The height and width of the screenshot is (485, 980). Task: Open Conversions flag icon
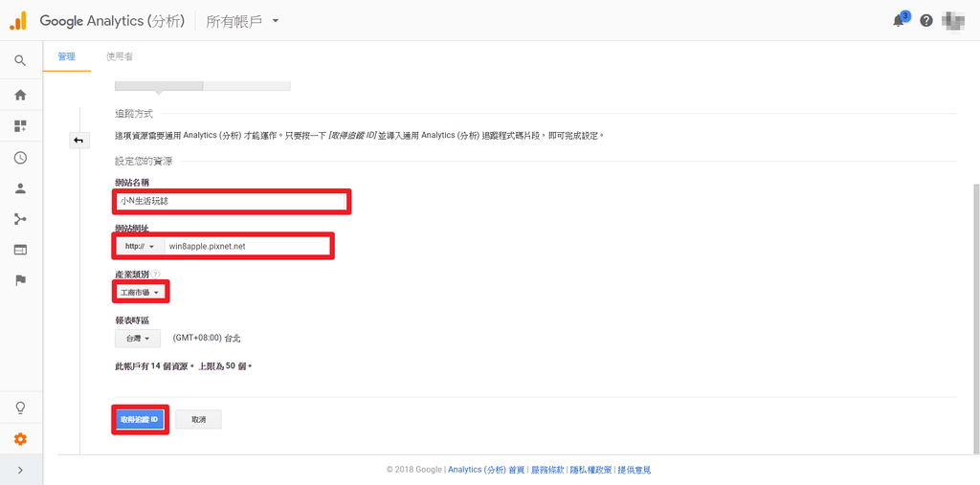click(x=21, y=280)
